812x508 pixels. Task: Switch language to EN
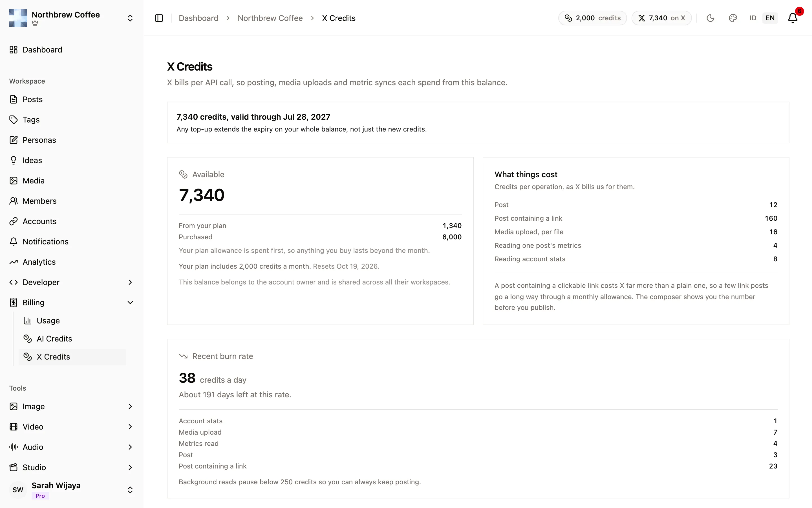[770, 18]
